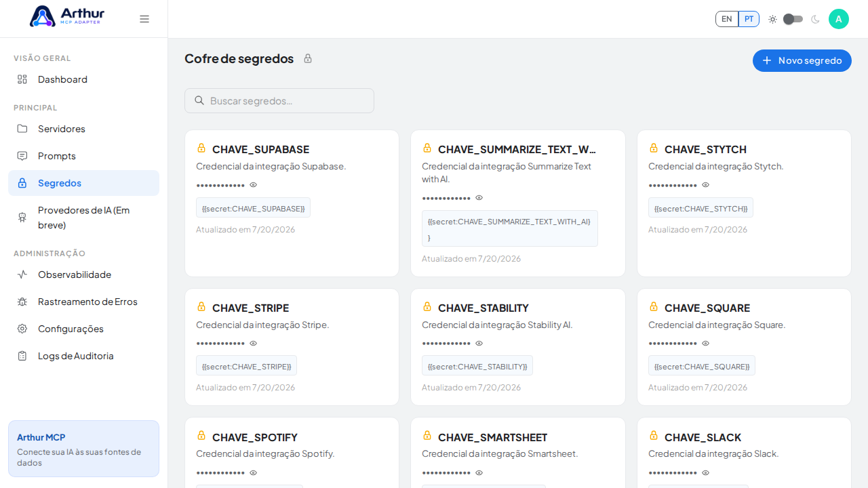The width and height of the screenshot is (868, 488).
Task: Click the lock icon on CHAVE_STABILITY card
Action: (427, 306)
